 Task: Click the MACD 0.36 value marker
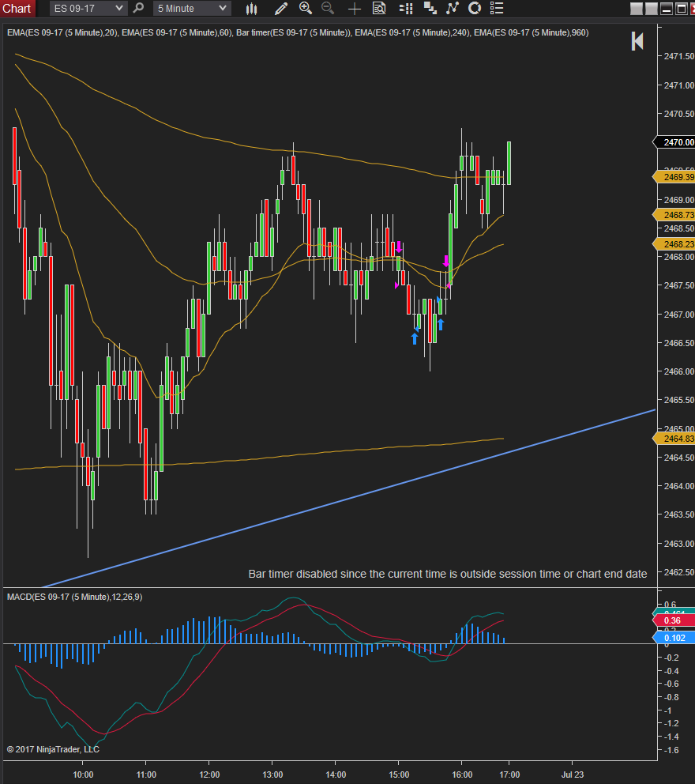[674, 620]
